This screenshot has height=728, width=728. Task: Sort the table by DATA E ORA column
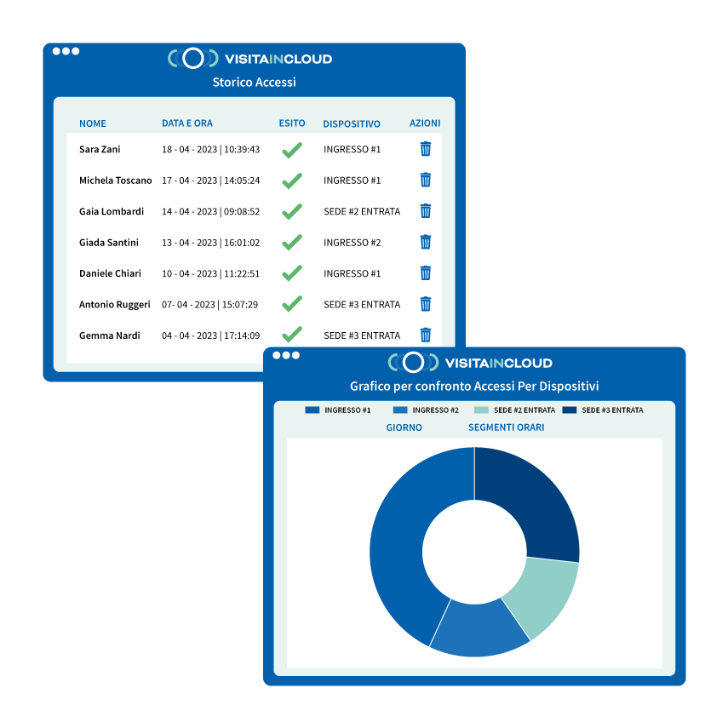187,123
